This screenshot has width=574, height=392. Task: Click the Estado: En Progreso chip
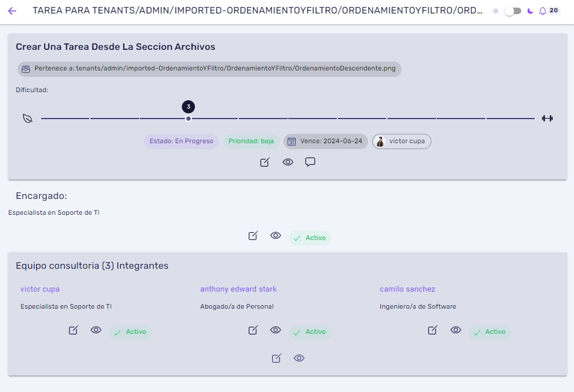[181, 141]
